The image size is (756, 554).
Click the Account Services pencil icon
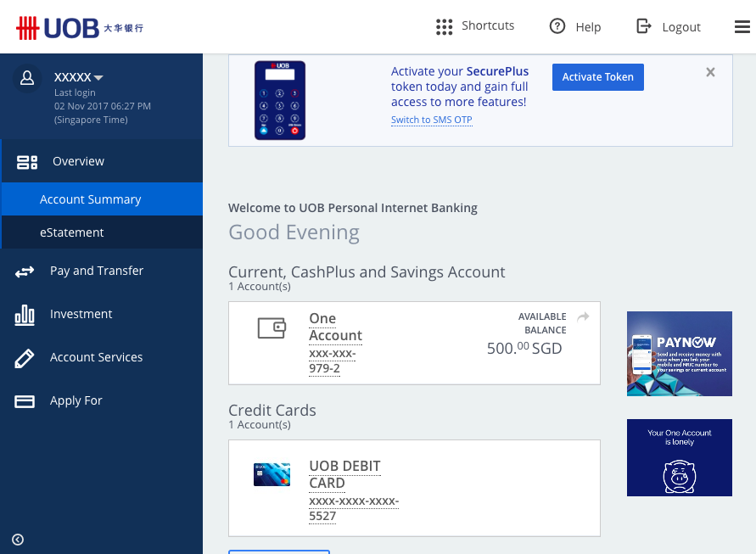pyautogui.click(x=25, y=358)
